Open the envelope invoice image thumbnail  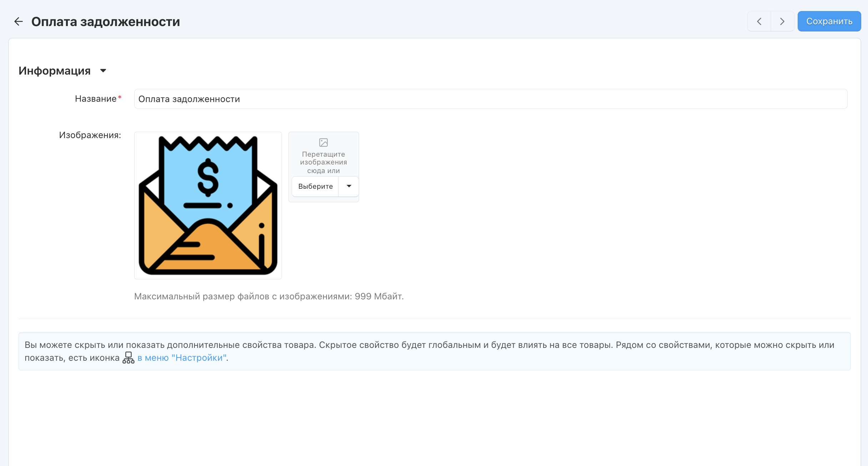tap(208, 205)
